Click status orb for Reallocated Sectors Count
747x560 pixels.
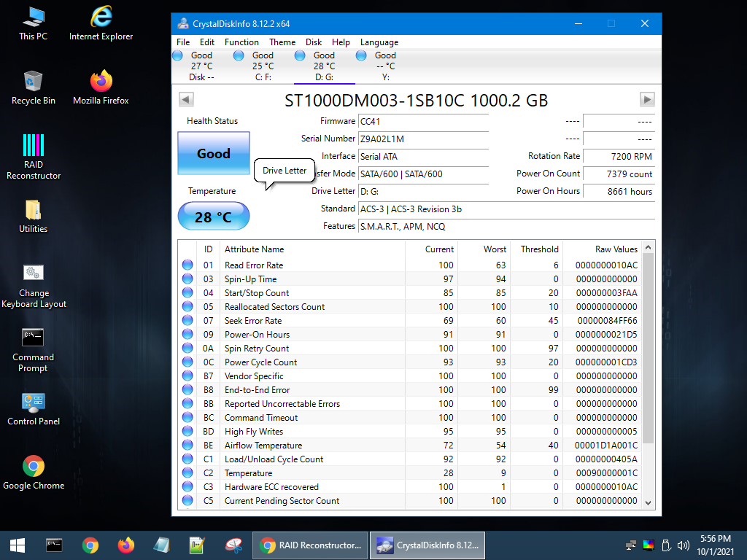pos(187,307)
